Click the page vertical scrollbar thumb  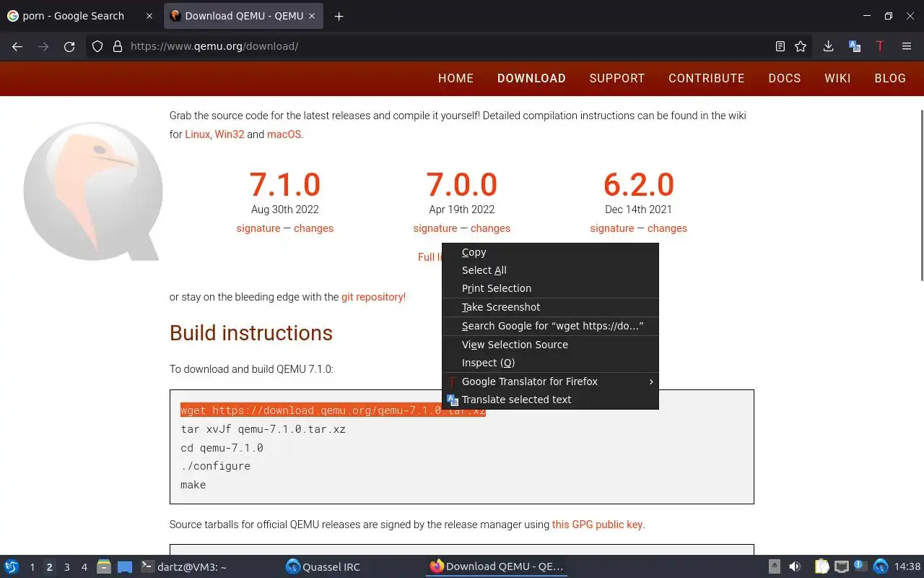click(x=920, y=195)
